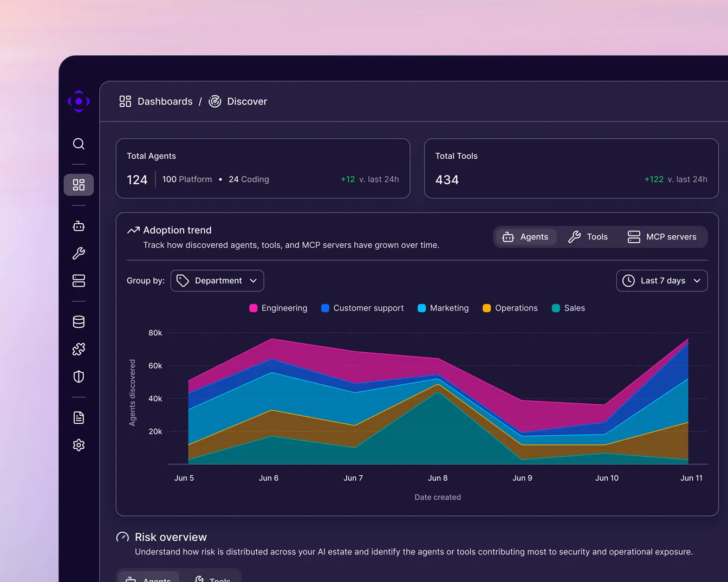Open the Total Tools summary card

(x=571, y=169)
